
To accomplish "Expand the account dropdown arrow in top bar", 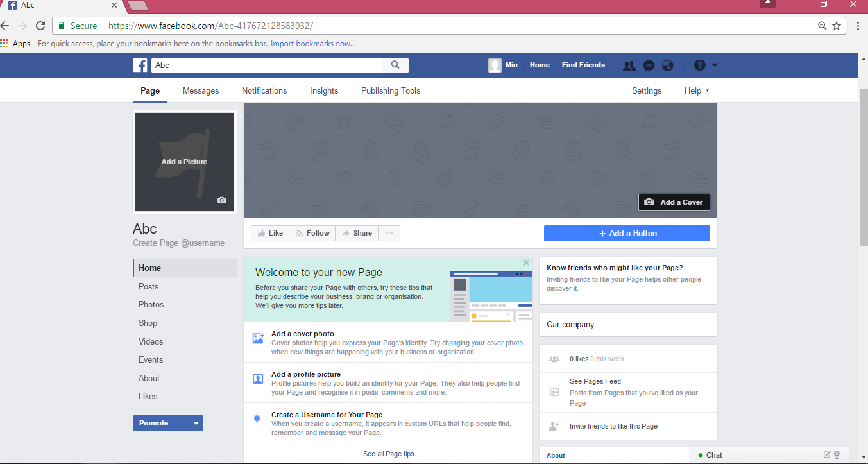I will tap(715, 65).
